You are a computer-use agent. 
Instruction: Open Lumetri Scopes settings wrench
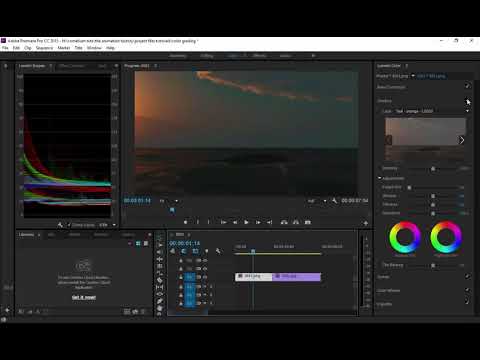coord(60,225)
